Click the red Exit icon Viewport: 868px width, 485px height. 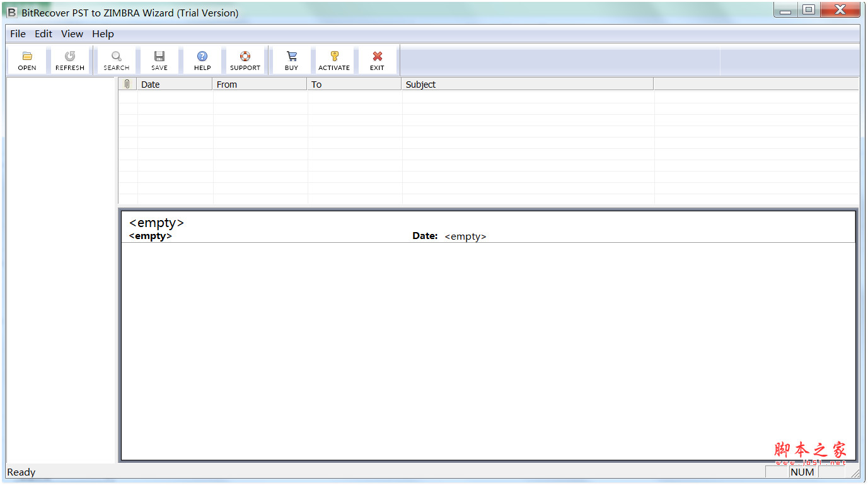(x=377, y=57)
